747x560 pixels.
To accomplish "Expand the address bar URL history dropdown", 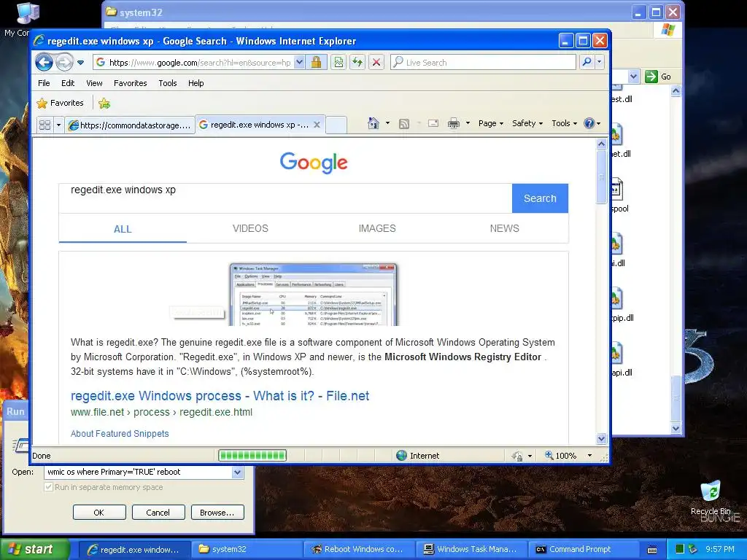I will click(299, 63).
